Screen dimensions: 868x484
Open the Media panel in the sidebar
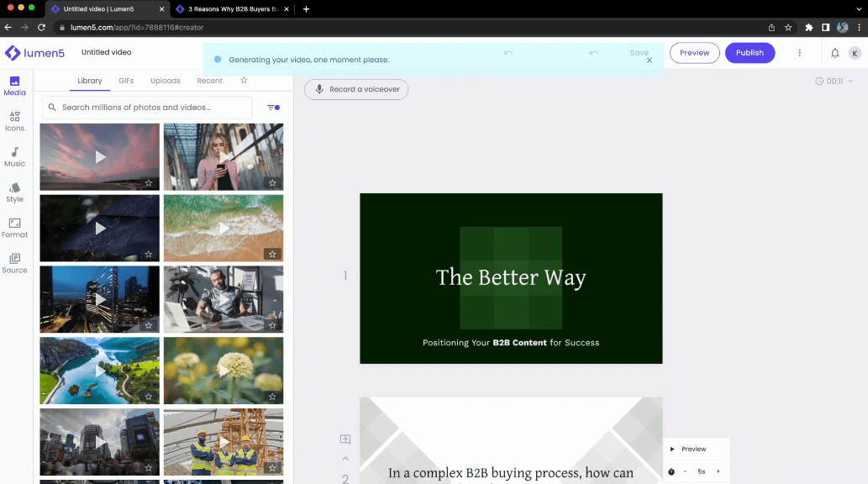pyautogui.click(x=14, y=86)
